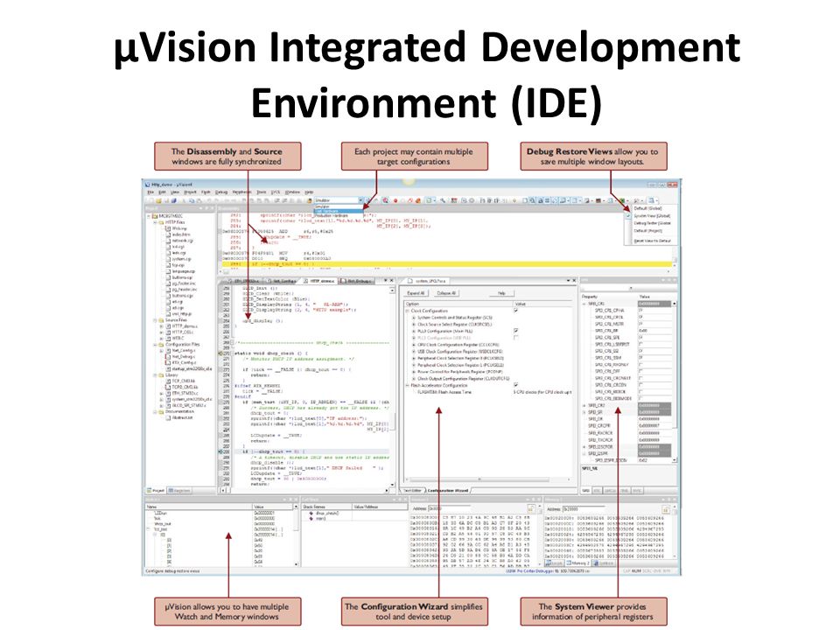Choose System View [Global] restore view
The height and width of the screenshot is (630, 840).
point(652,216)
